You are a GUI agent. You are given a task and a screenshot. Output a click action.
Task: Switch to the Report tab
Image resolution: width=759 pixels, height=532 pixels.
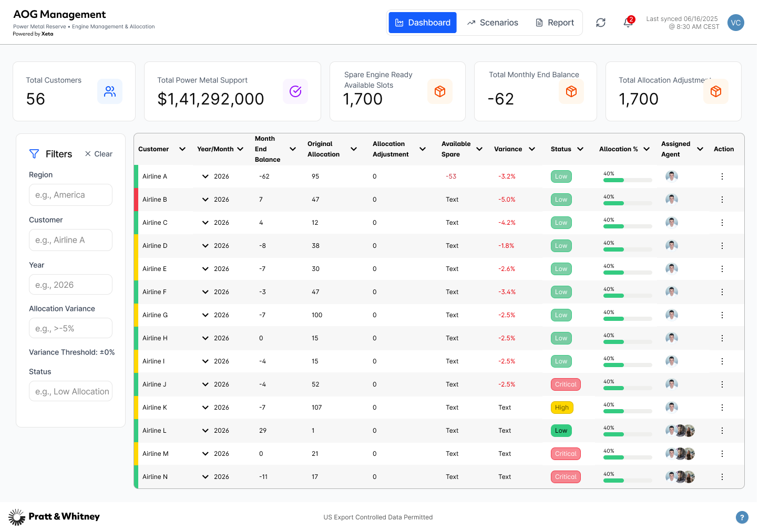point(555,23)
